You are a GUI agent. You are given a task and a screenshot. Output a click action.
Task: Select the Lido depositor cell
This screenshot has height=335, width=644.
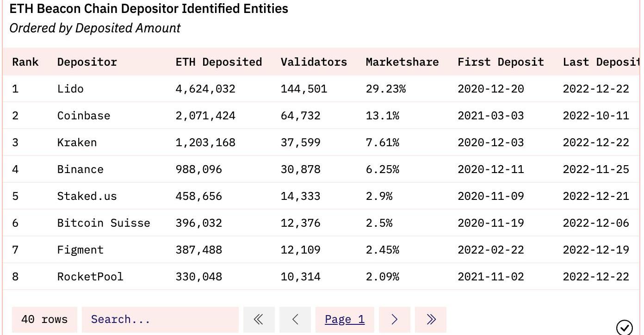tap(70, 89)
